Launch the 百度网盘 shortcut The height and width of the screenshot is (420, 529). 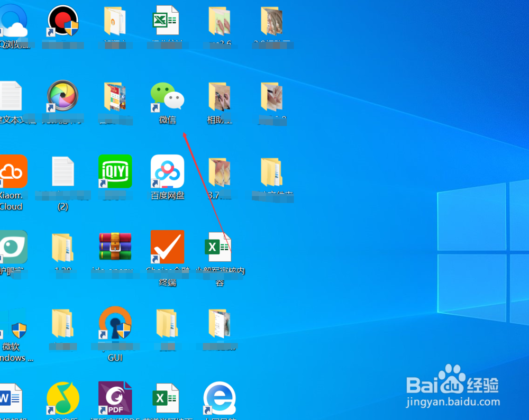(x=167, y=171)
